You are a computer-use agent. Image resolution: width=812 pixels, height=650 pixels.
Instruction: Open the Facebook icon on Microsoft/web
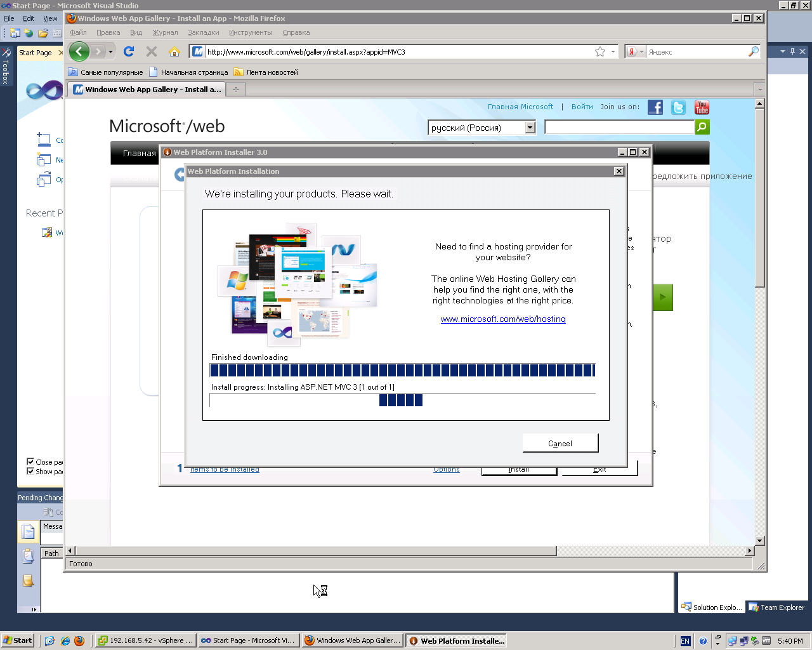click(655, 107)
